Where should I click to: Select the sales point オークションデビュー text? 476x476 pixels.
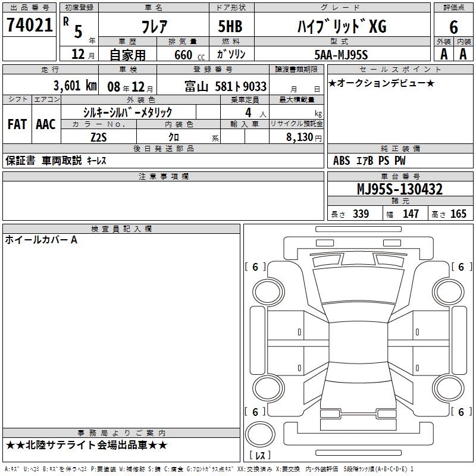pos(381,83)
